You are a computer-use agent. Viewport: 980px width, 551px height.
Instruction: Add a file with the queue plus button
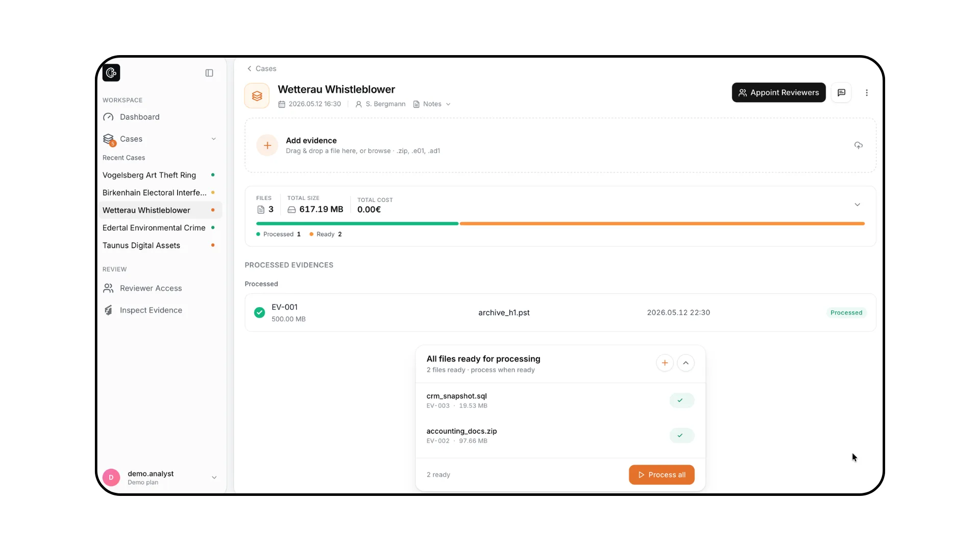[x=665, y=363]
